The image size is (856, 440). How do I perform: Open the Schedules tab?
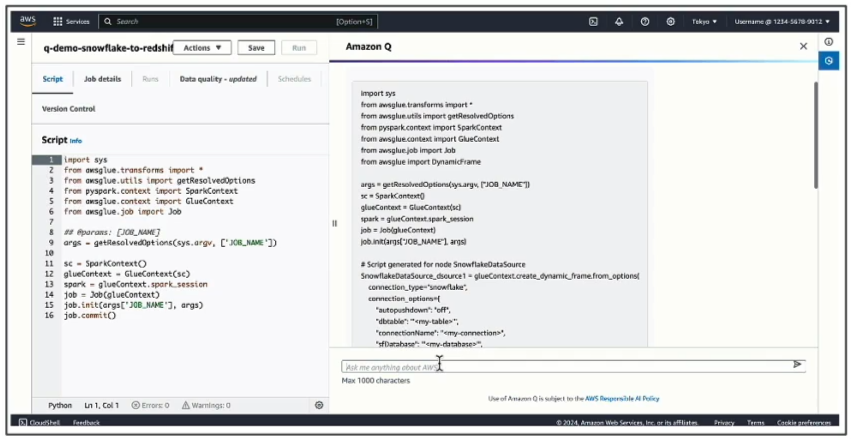[294, 79]
